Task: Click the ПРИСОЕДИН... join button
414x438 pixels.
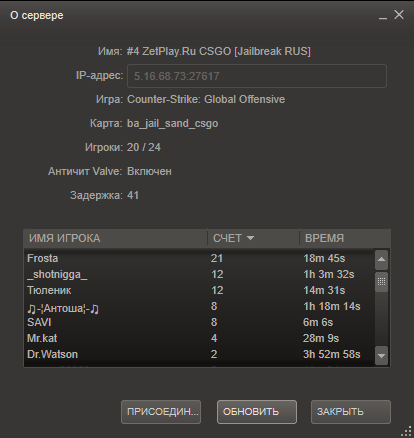Action: 161,412
